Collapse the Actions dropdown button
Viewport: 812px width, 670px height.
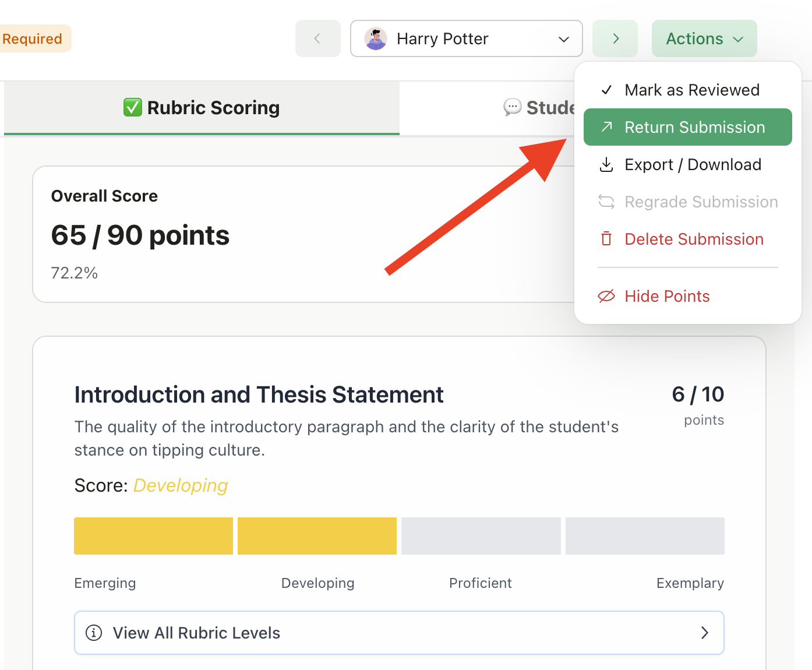[704, 39]
